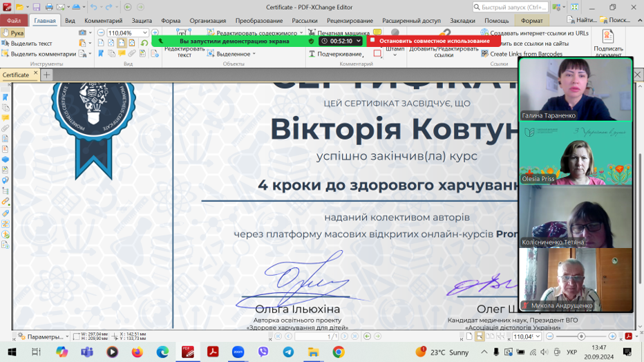Switch to the Защита ribbon tab
Screen dimensions: 644x362
click(142, 21)
